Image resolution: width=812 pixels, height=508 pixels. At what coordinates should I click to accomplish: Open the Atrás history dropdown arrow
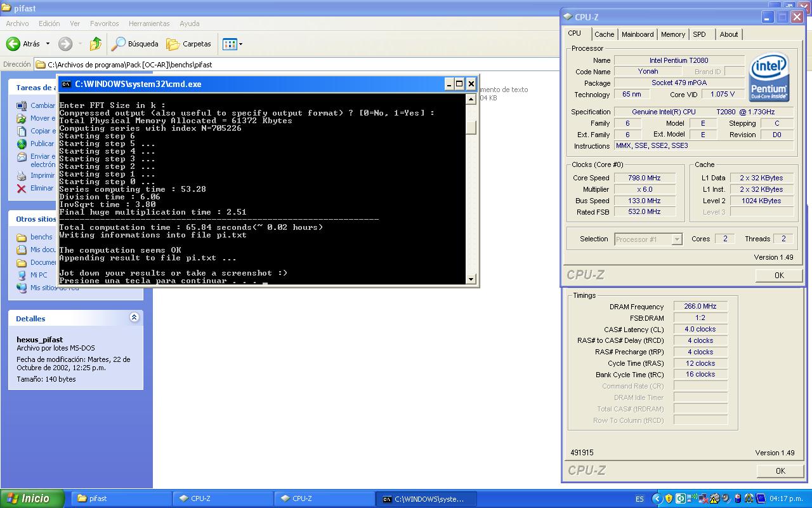[48, 44]
